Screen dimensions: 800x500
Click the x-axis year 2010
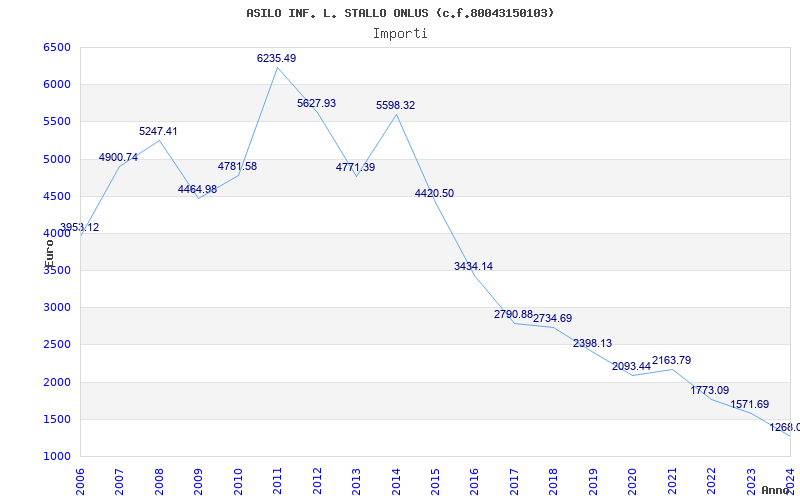click(x=238, y=481)
